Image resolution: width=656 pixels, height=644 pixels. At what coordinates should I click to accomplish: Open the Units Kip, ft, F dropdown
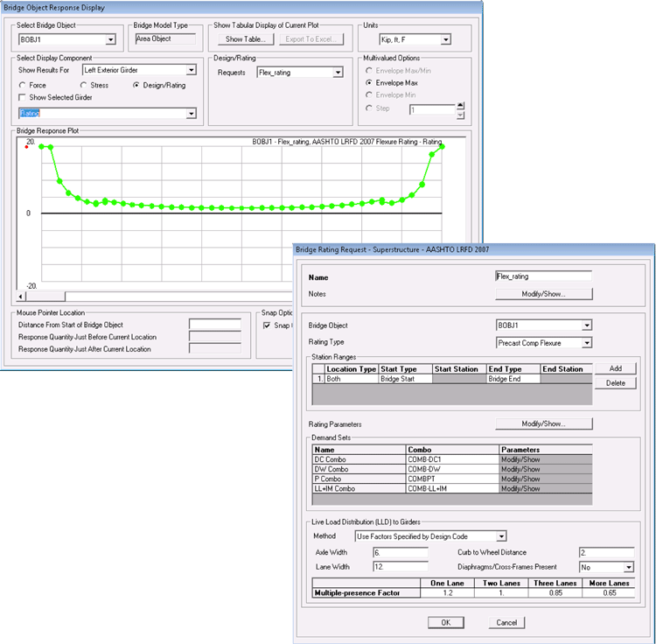(445, 39)
